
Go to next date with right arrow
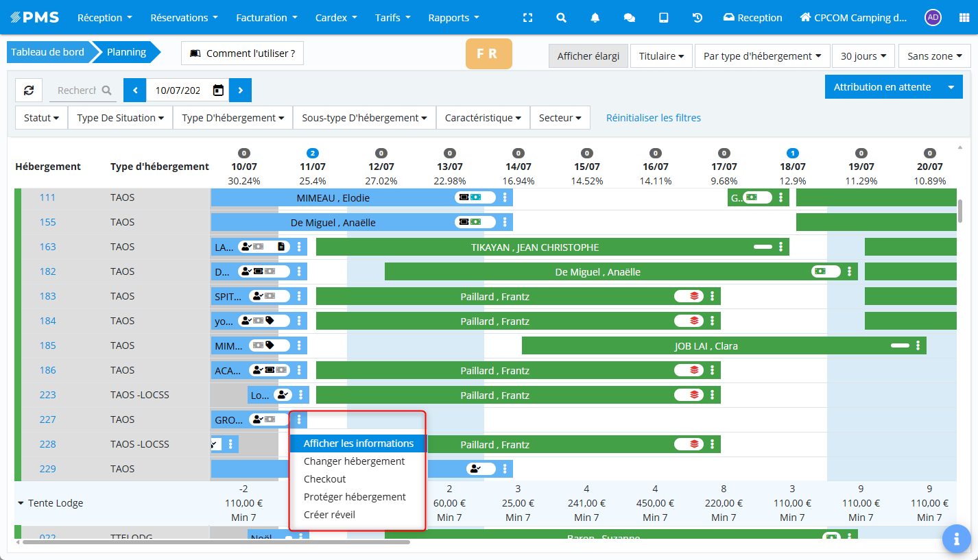(240, 90)
